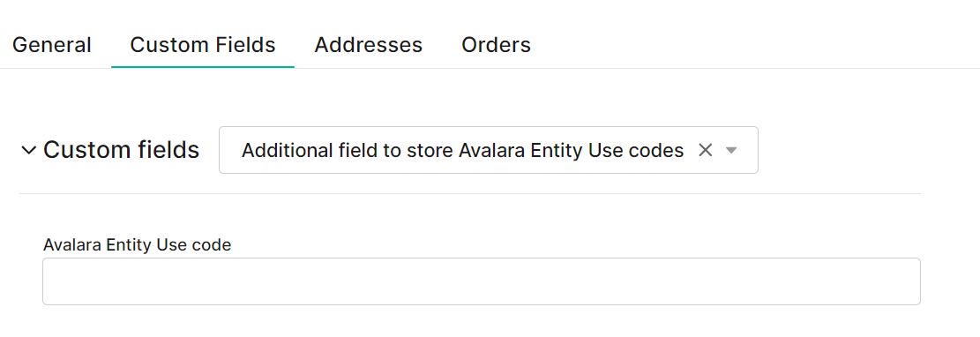Image resolution: width=980 pixels, height=337 pixels.
Task: Open the Addresses tab
Action: click(x=368, y=45)
